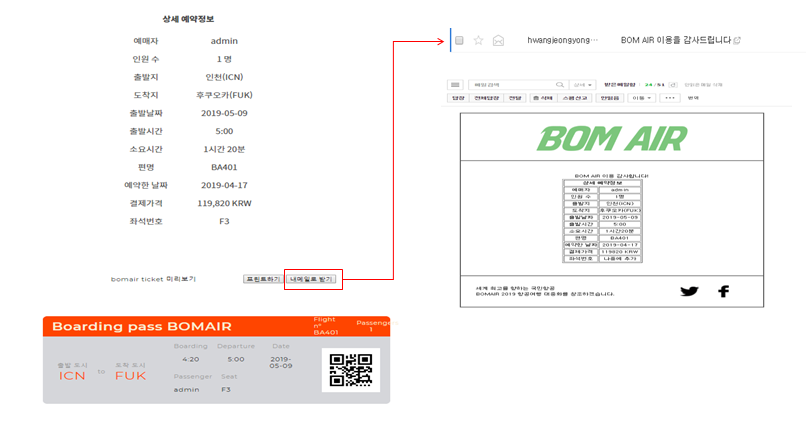Click the magnifier search icon

pyautogui.click(x=560, y=85)
